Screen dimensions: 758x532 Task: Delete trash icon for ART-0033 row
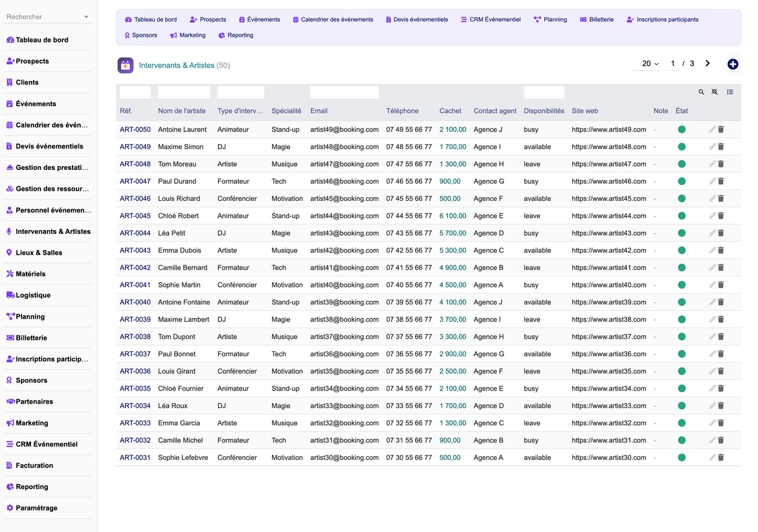click(x=721, y=423)
